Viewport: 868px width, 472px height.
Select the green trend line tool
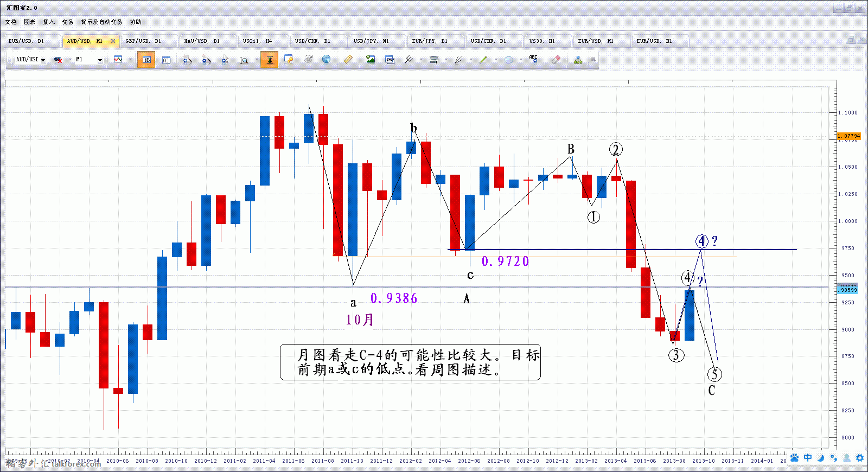click(483, 60)
